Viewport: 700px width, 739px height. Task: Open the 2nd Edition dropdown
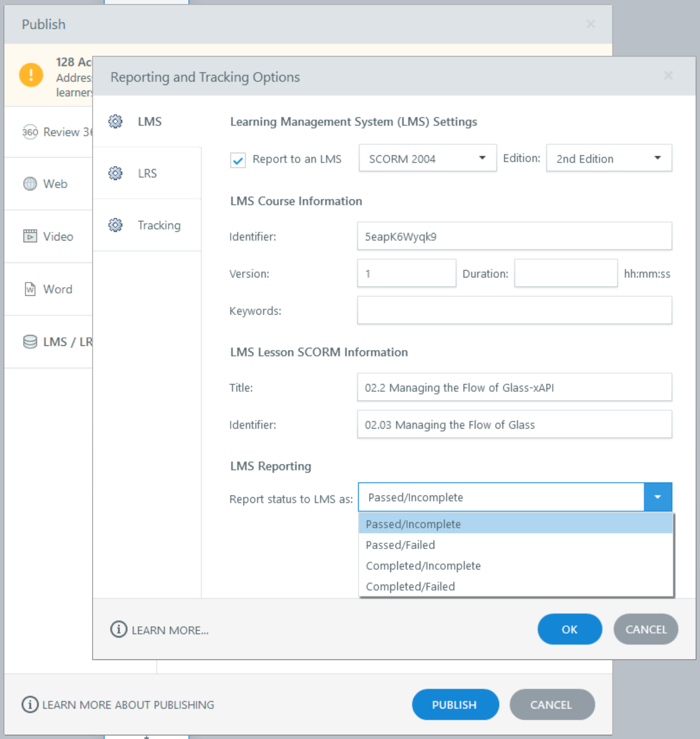click(x=609, y=158)
